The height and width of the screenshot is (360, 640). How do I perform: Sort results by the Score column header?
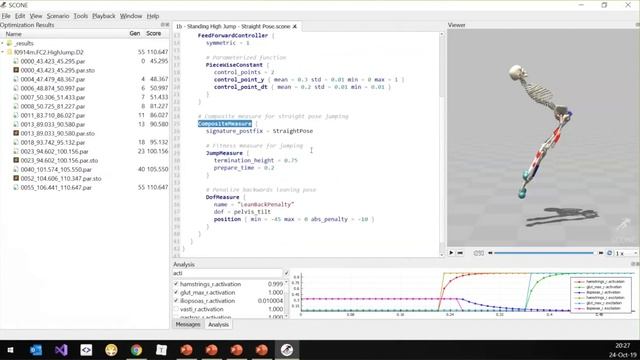pos(154,33)
